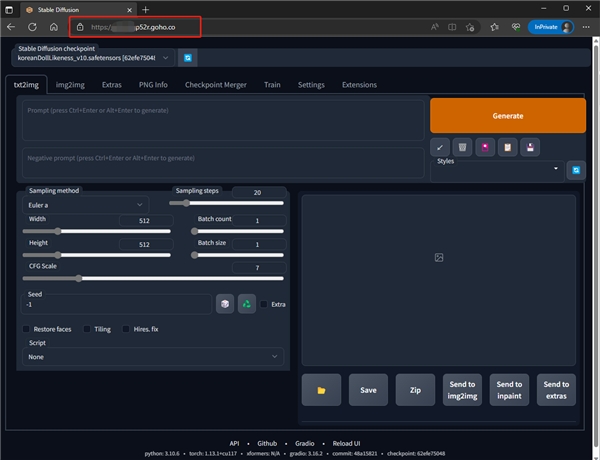600x460 pixels.
Task: Save the style with the floppy disk icon
Action: 530,147
